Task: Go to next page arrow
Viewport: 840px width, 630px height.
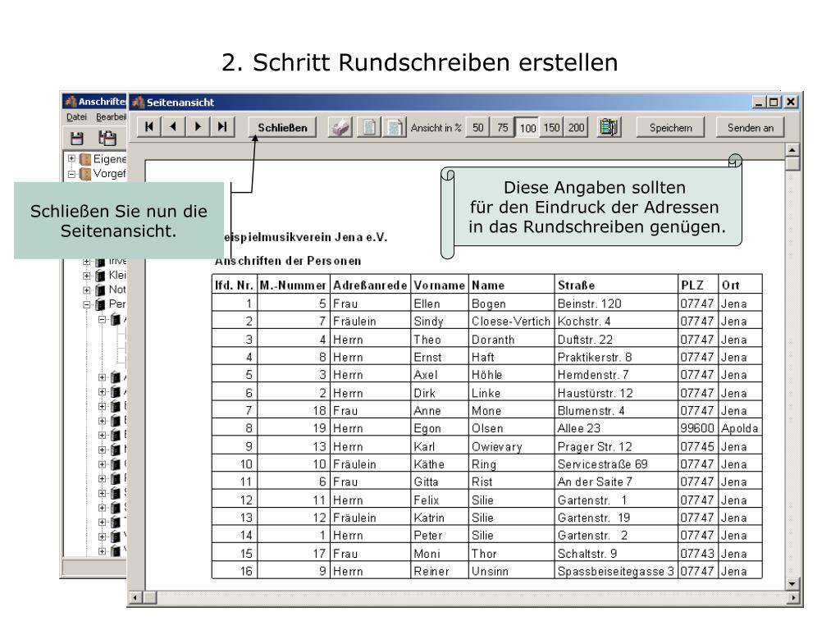Action: 198,127
